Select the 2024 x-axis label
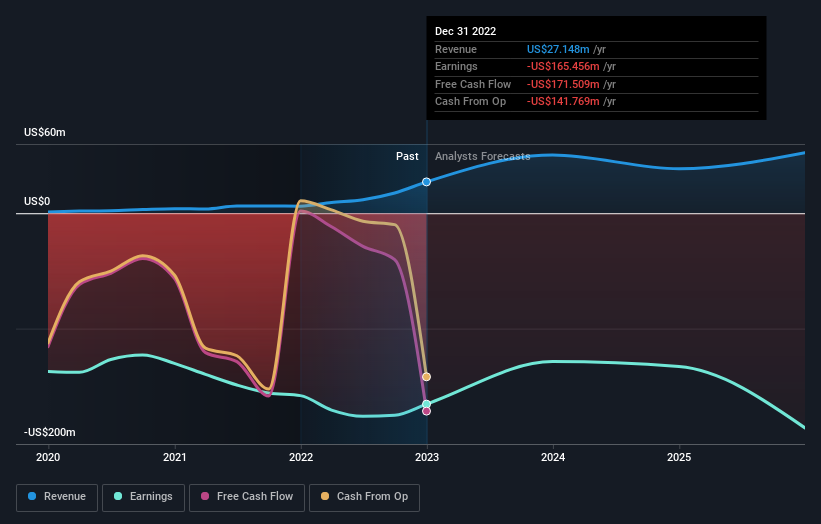The width and height of the screenshot is (821, 524). 553,457
